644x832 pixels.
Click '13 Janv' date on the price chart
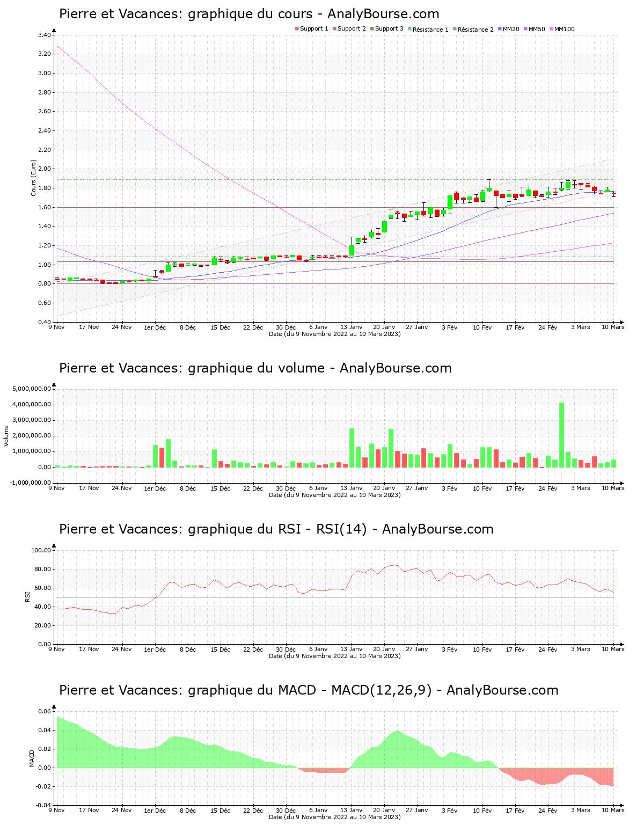click(x=352, y=327)
